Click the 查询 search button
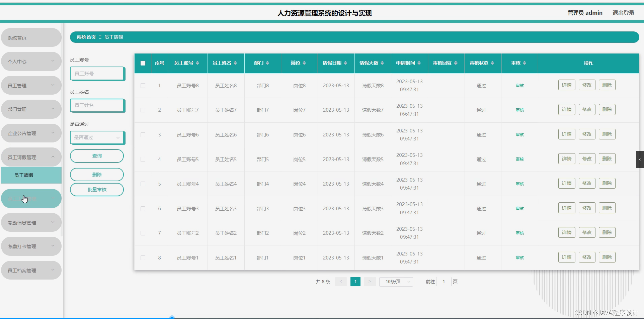The image size is (644, 319). 97,156
